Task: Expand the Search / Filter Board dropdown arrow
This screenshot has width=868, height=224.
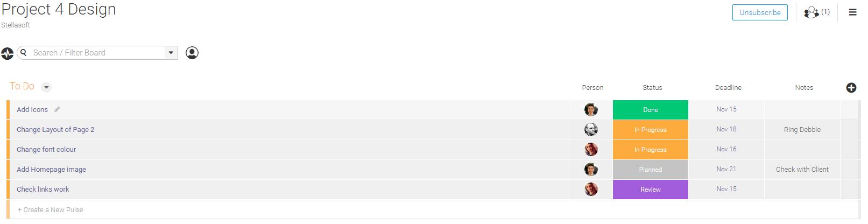Action: click(x=171, y=53)
